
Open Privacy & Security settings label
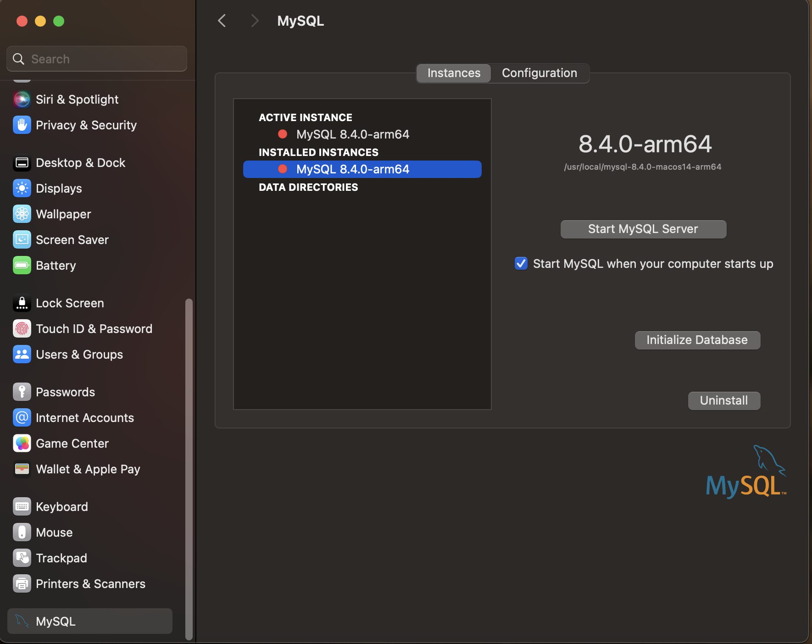86,125
